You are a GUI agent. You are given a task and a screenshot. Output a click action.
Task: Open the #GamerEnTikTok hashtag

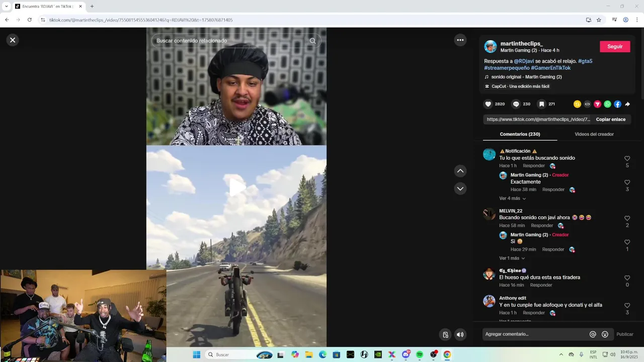click(551, 68)
